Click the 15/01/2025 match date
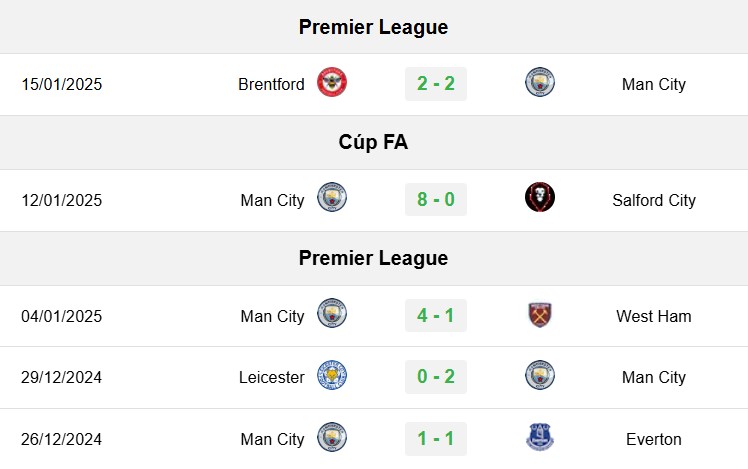The image size is (748, 469). tap(62, 84)
